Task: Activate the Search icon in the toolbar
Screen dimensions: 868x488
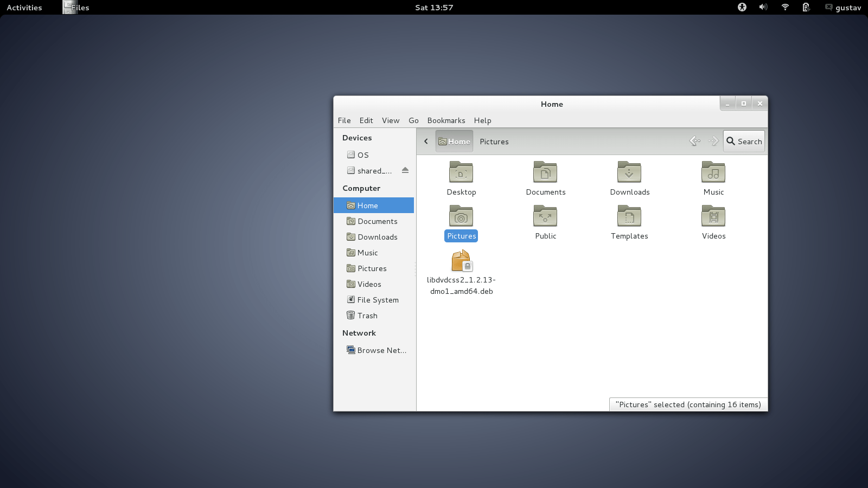Action: (743, 141)
